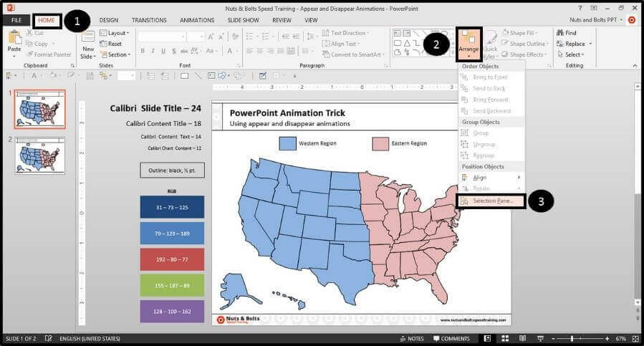Open the Select dropdown in Editing
This screenshot has height=346, width=644.
pos(570,54)
